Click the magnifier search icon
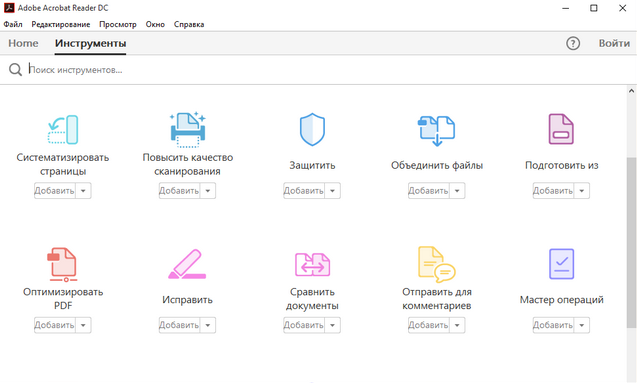The image size is (637, 383). point(15,69)
